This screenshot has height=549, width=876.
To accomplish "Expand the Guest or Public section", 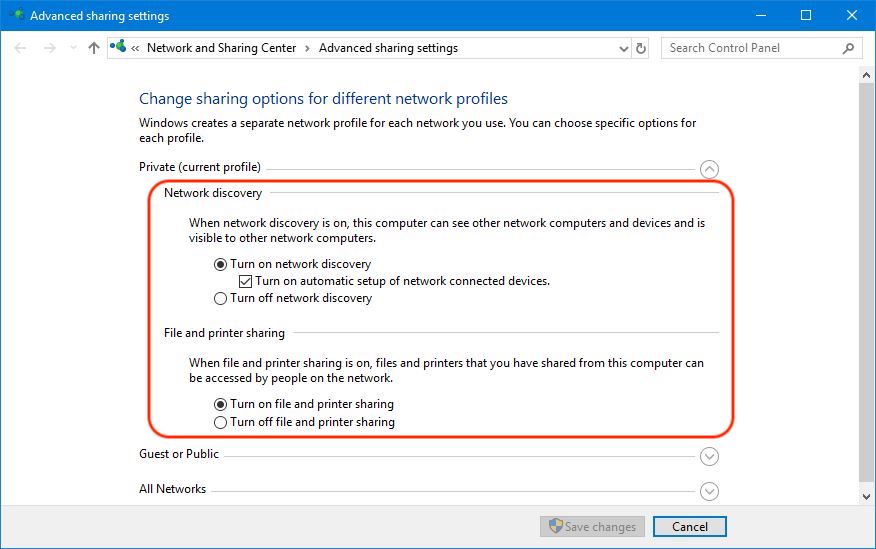I will [710, 457].
